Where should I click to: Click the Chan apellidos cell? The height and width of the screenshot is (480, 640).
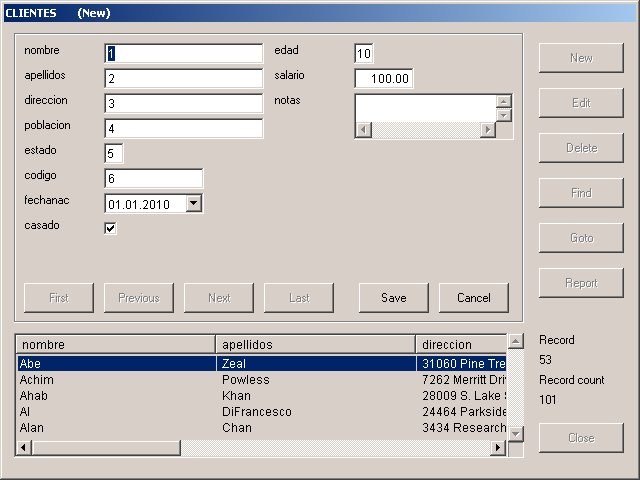point(316,427)
